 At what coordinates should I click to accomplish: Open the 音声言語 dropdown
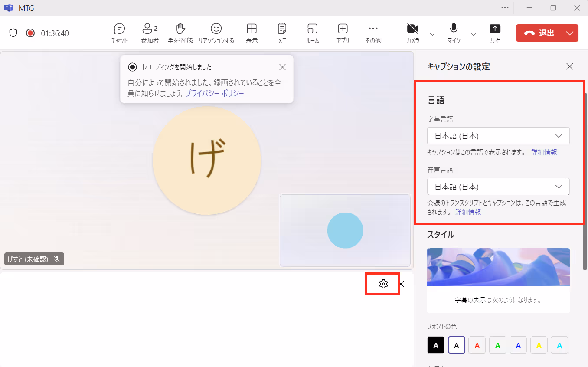click(x=498, y=187)
